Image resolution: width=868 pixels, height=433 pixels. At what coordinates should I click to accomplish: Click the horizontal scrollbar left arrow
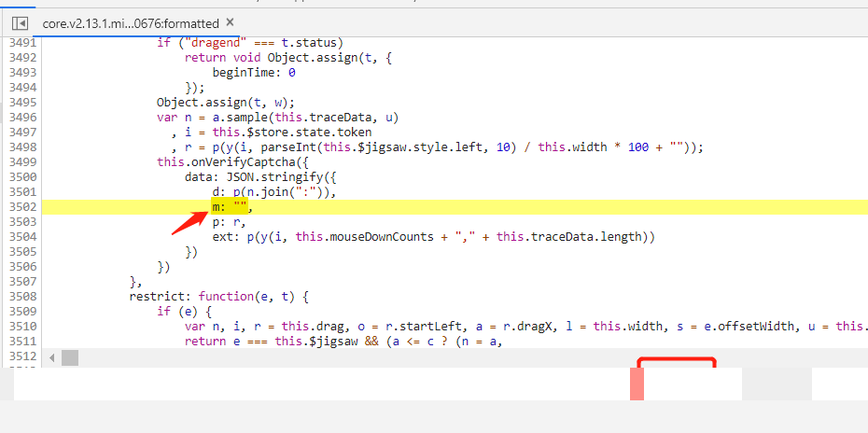pos(51,357)
